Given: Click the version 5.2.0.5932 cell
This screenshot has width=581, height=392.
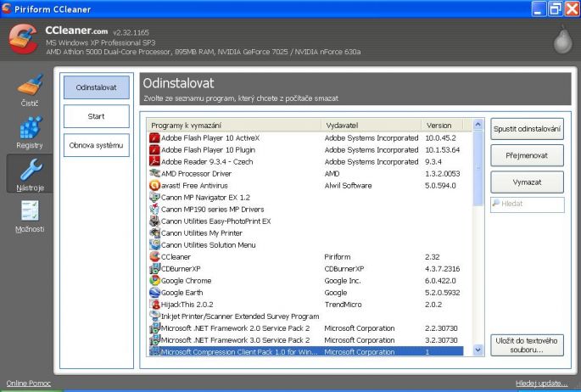Looking at the screenshot, I should coord(443,293).
